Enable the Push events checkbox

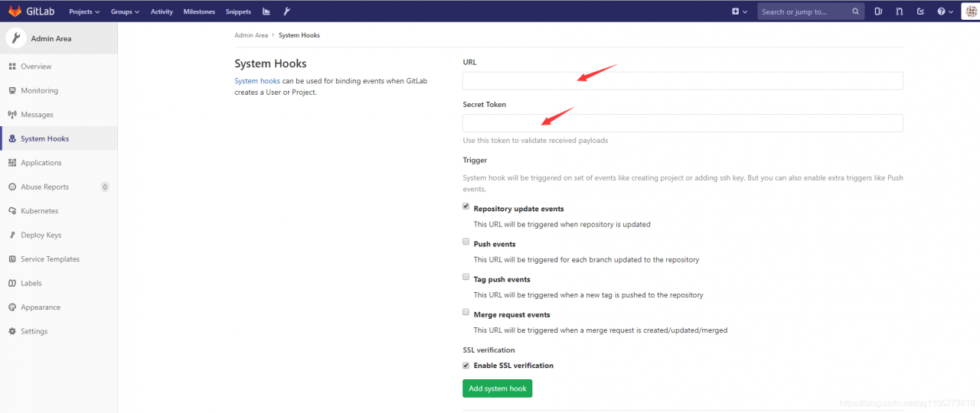[x=465, y=242]
